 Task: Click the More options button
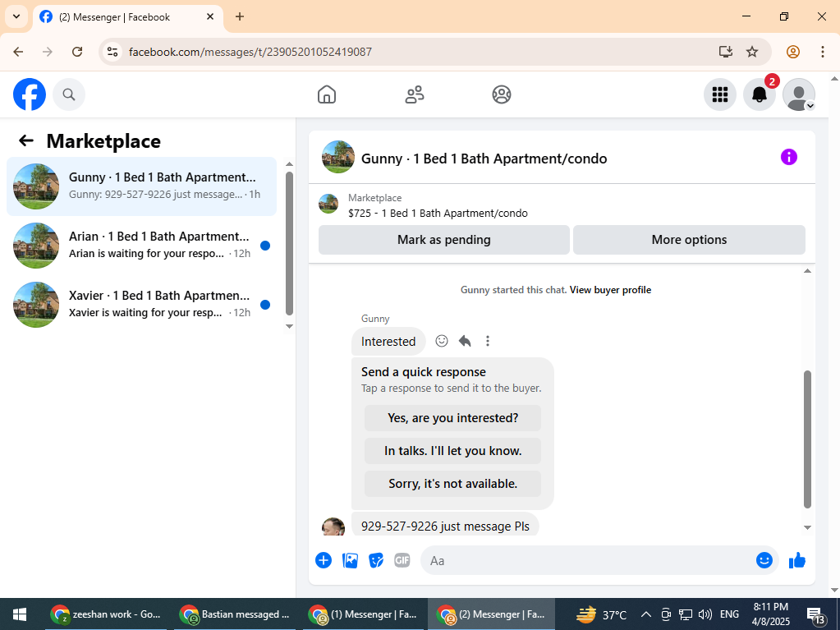[x=689, y=240]
